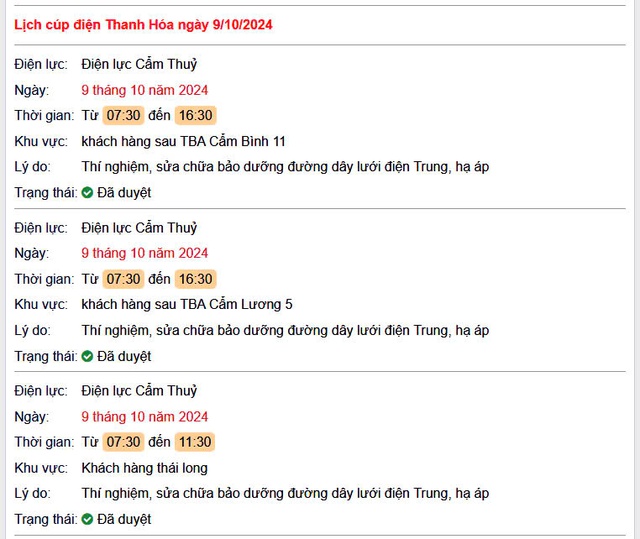Click the 07:30 start time badge in second entry

coord(123,279)
